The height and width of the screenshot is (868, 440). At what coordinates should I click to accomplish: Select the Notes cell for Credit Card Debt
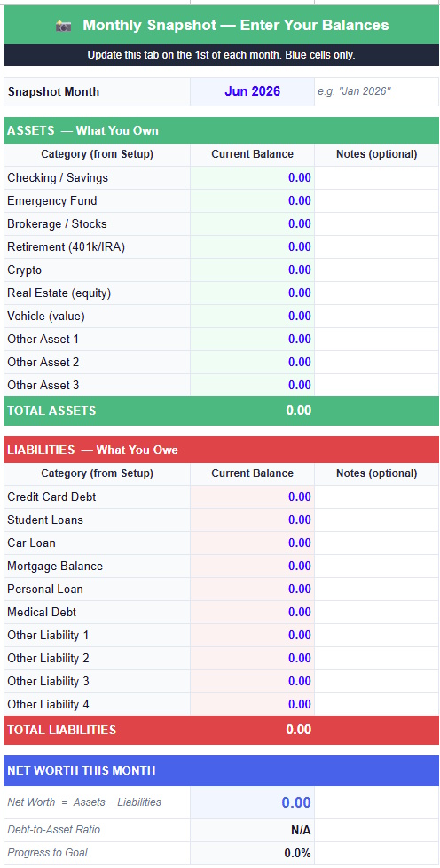click(x=377, y=497)
